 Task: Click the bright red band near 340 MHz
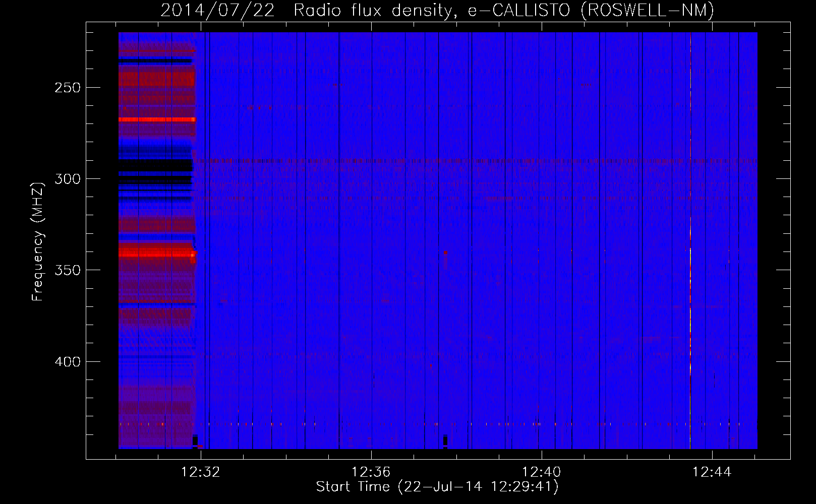click(x=157, y=254)
